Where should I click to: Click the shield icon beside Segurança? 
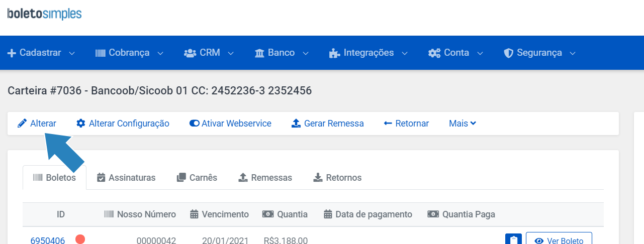tap(508, 53)
